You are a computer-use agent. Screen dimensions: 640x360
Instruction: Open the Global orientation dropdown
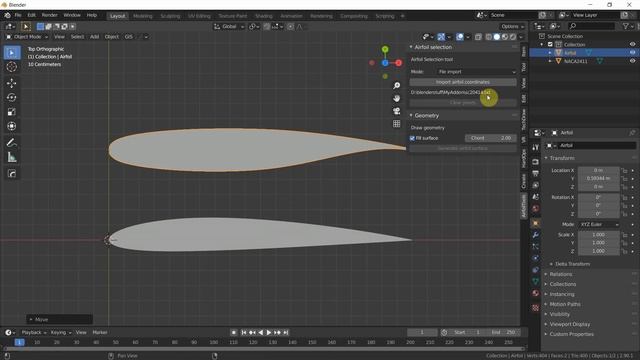point(229,27)
